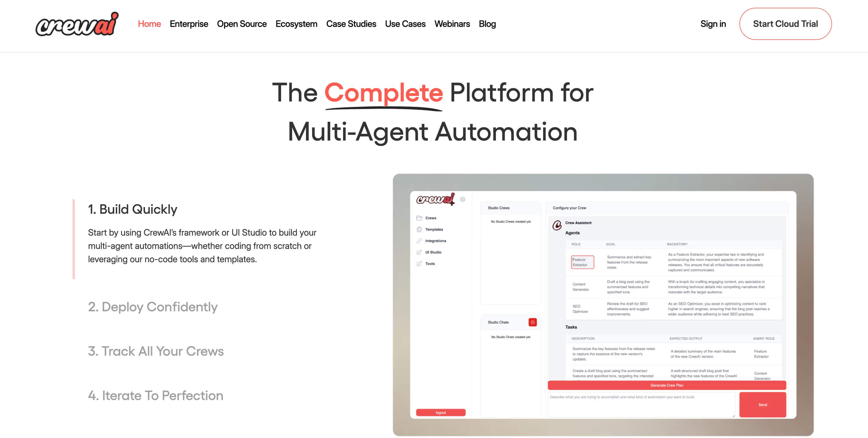Click the CrewAI logo in the header
The width and height of the screenshot is (868, 438).
tap(77, 24)
